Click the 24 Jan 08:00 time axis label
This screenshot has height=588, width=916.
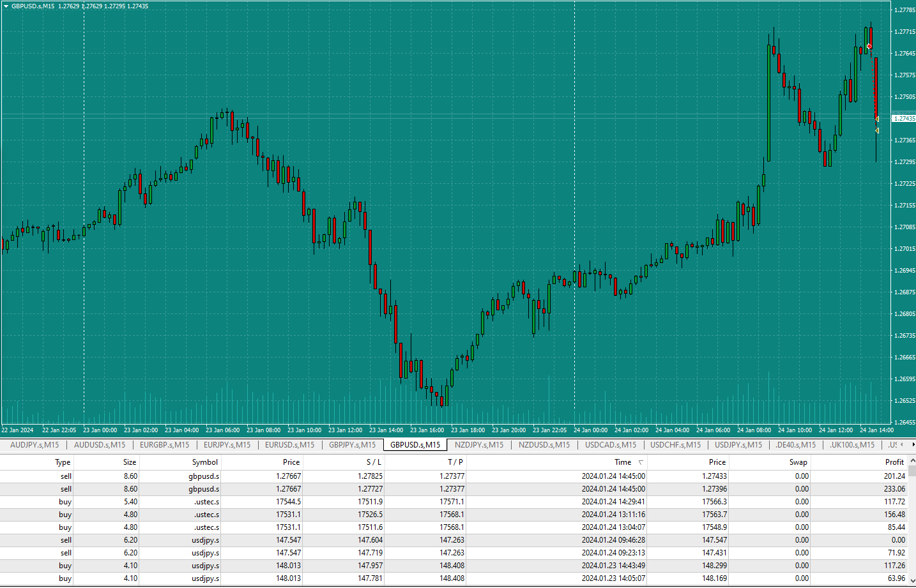click(x=754, y=430)
